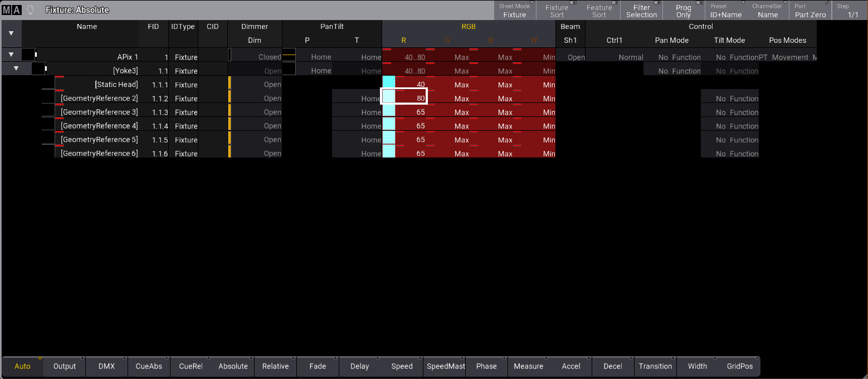Toggle Feature Sort option

pyautogui.click(x=599, y=11)
